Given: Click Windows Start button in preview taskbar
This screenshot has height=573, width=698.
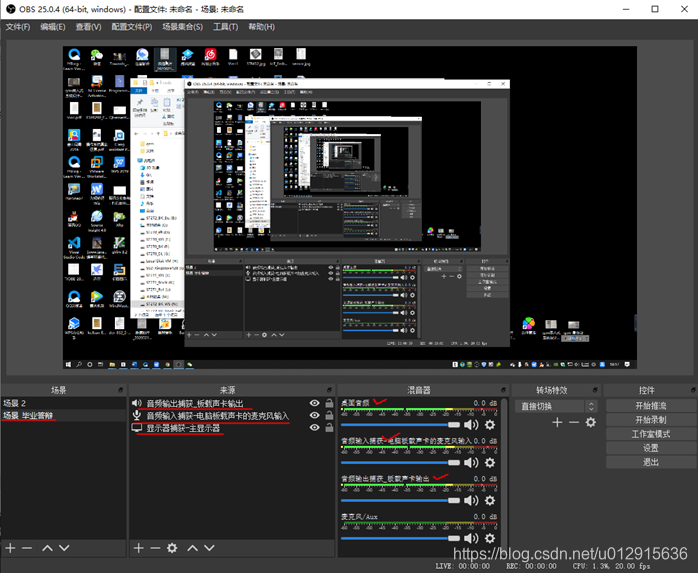Looking at the screenshot, I should pos(68,364).
